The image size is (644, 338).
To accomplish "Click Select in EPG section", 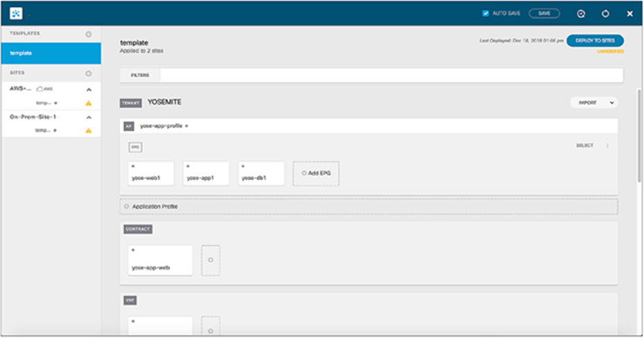I will click(584, 145).
